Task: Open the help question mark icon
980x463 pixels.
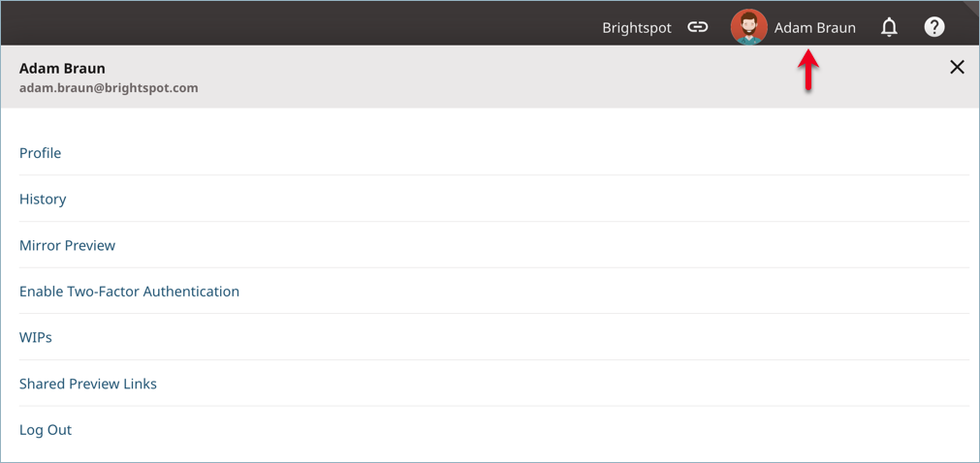Action: click(934, 27)
